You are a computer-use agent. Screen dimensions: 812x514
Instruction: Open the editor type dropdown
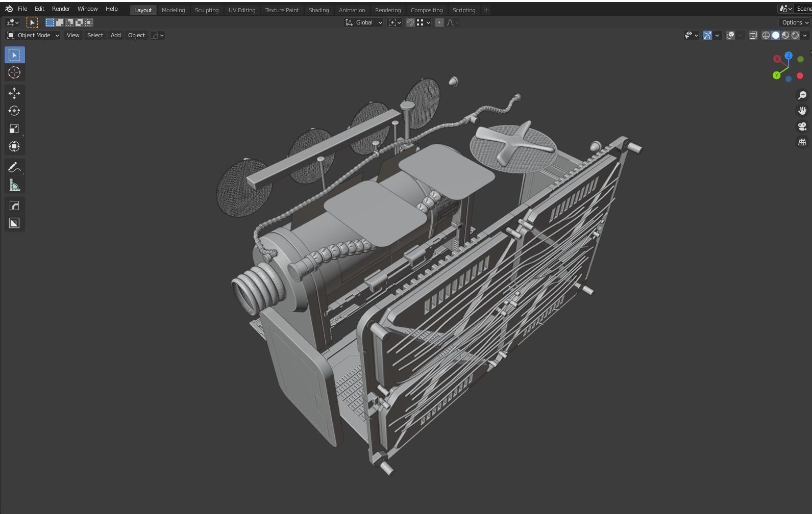[12, 22]
